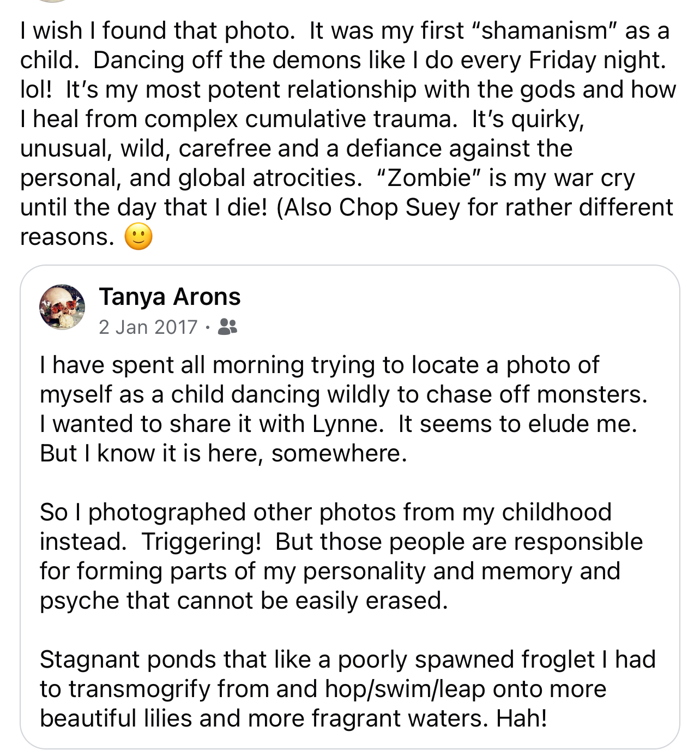700x750 pixels.
Task: Open the embedded shared memory post card
Action: coord(350,507)
